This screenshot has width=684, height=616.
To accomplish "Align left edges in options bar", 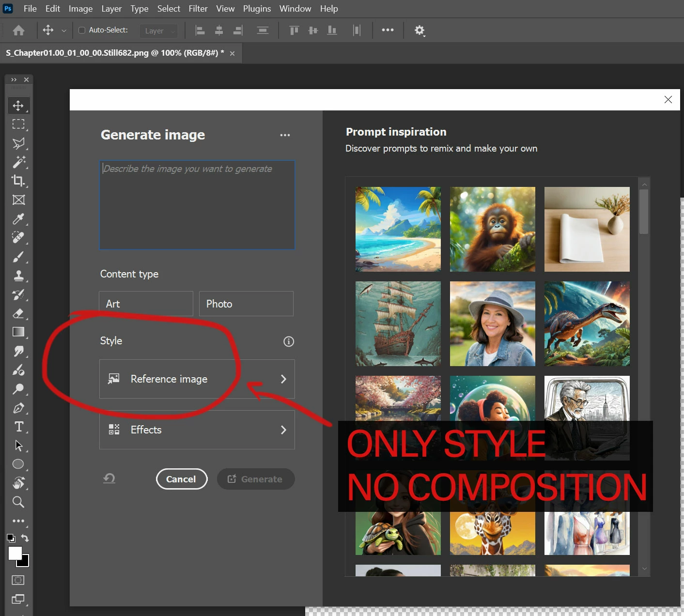I will 200,31.
